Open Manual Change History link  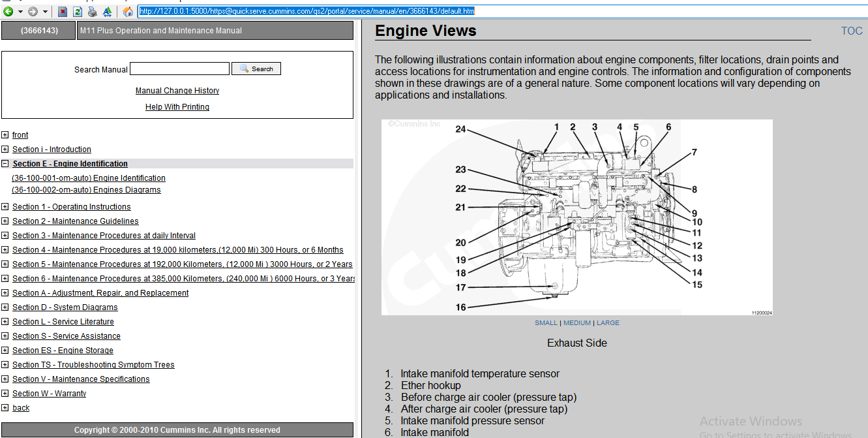coord(177,91)
